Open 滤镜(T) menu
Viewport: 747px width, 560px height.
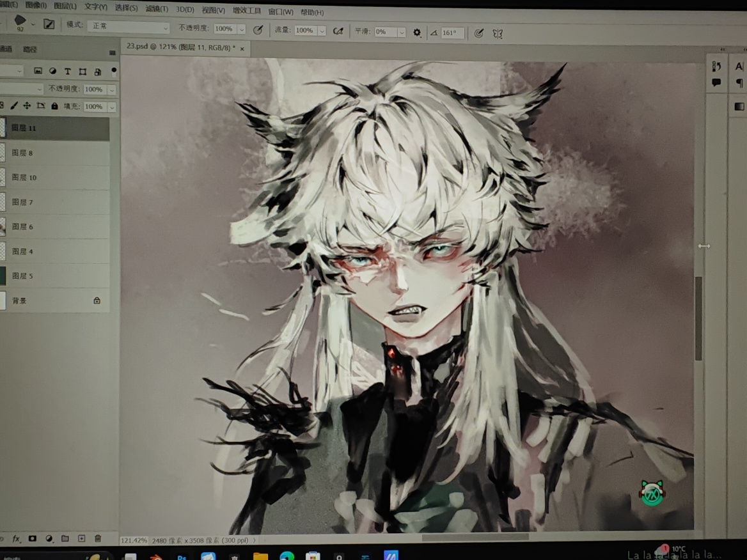point(157,8)
